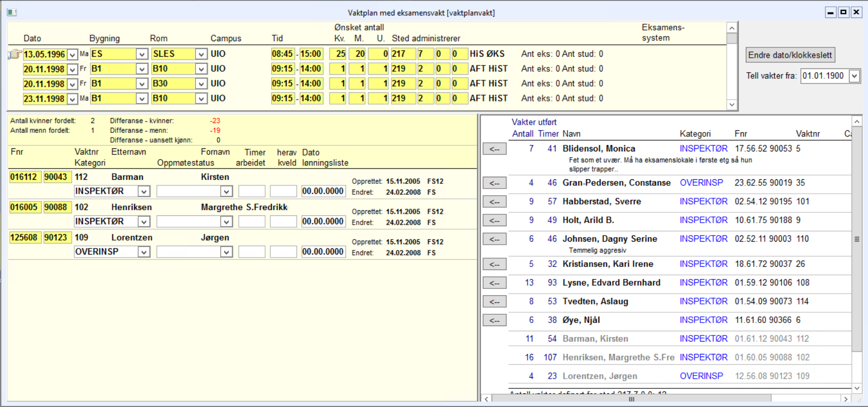
Task: Select the pointing-hand record marker beside 13.05.1996
Action: point(15,54)
